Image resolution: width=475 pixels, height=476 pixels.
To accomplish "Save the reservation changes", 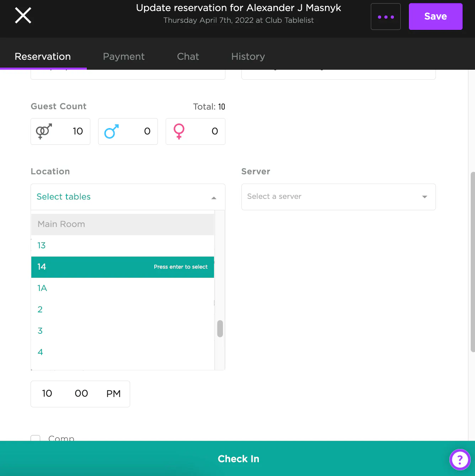I will pyautogui.click(x=435, y=17).
